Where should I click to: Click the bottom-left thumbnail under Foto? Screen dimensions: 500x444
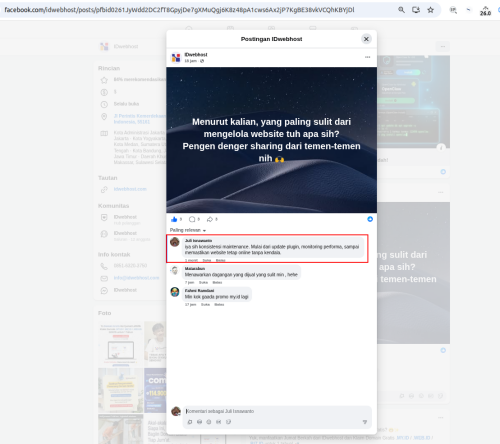coord(120,429)
